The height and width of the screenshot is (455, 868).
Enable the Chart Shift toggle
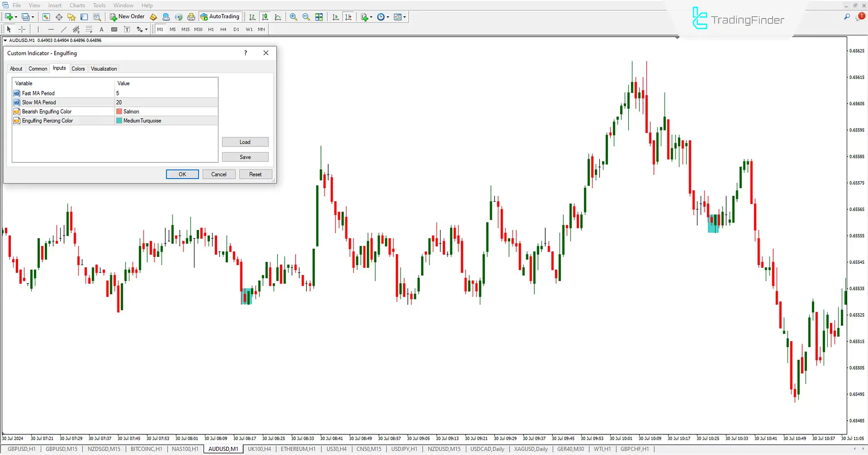[x=348, y=17]
